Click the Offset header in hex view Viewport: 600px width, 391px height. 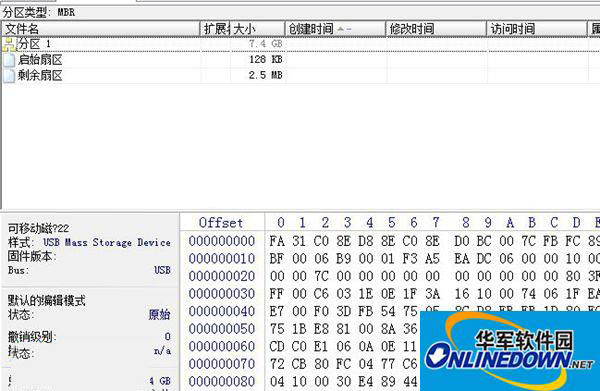tap(221, 223)
